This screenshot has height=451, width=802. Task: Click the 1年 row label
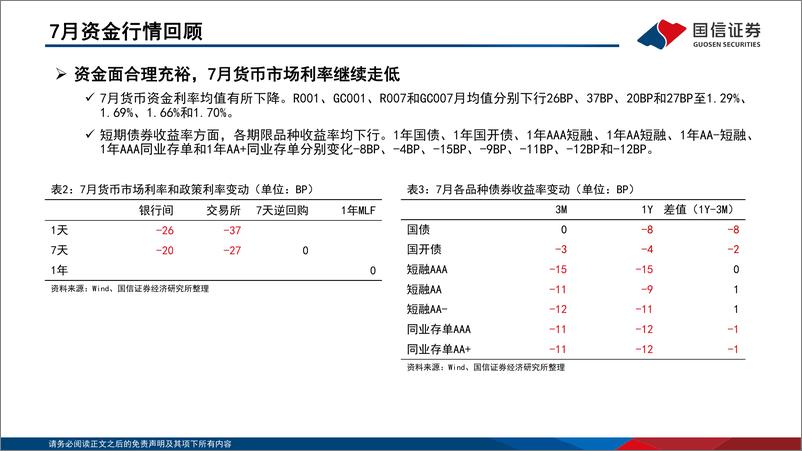coord(59,270)
